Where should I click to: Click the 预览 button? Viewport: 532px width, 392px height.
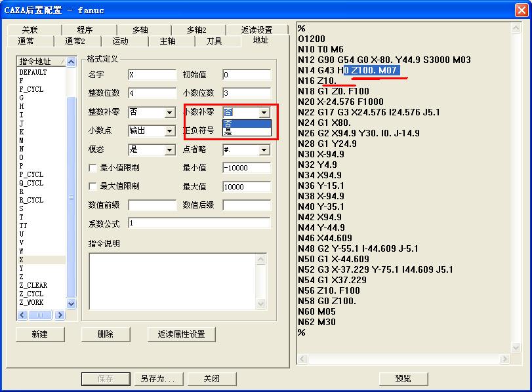click(x=403, y=378)
